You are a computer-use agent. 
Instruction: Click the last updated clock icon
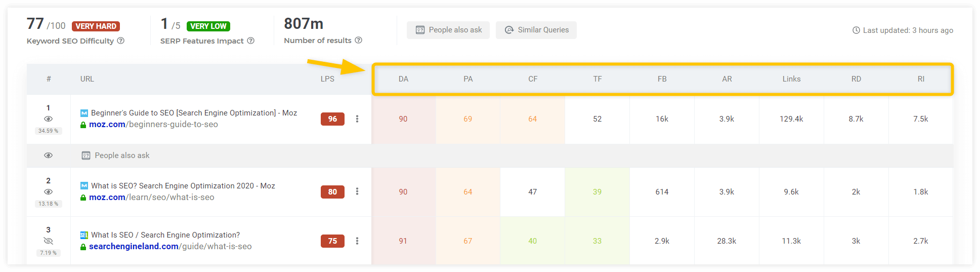(856, 30)
